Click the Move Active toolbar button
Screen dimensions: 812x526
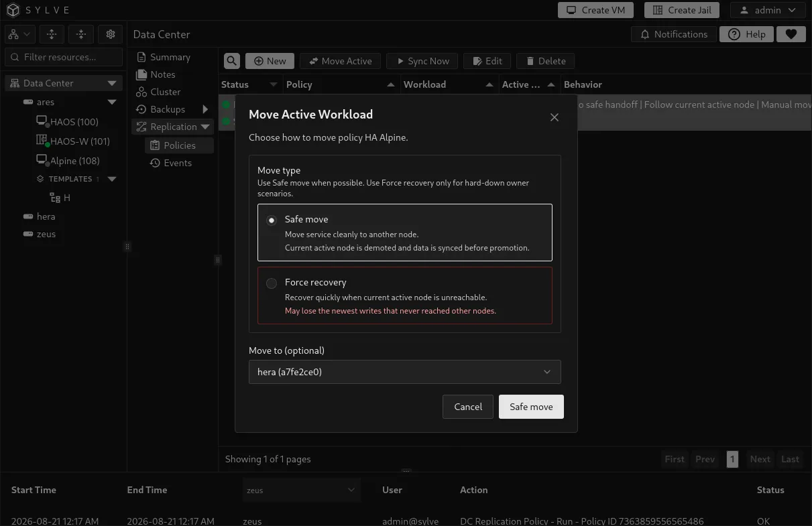click(340, 61)
